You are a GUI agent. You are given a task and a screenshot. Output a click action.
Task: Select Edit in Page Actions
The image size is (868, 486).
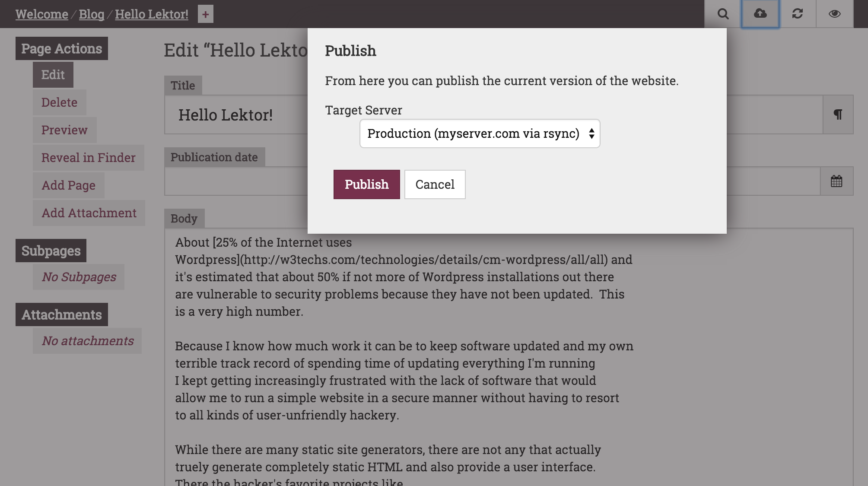(53, 75)
